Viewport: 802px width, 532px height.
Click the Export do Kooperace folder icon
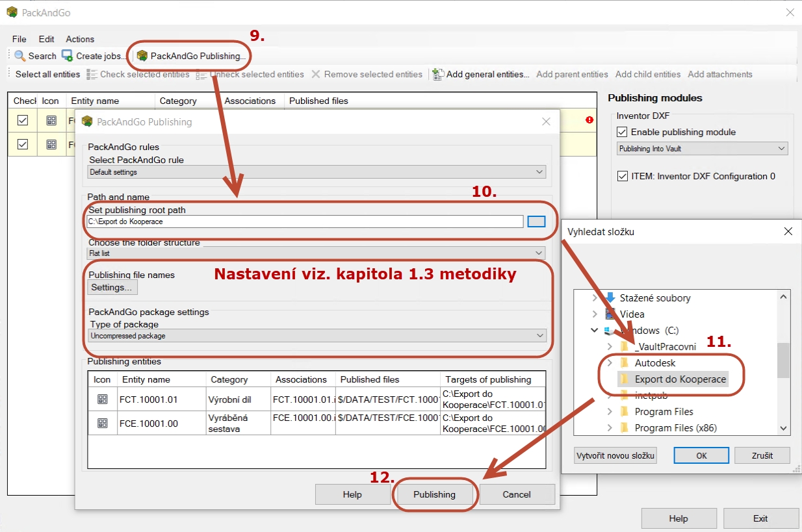pos(625,379)
